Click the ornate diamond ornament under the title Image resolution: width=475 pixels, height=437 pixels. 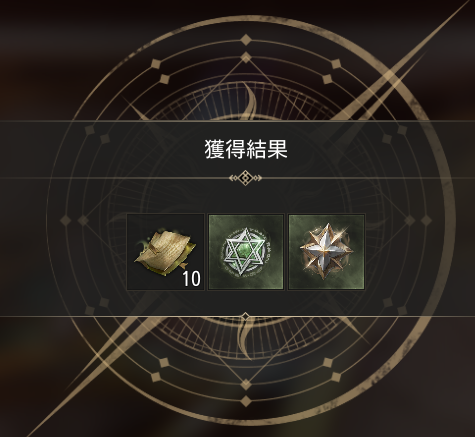coord(246,178)
